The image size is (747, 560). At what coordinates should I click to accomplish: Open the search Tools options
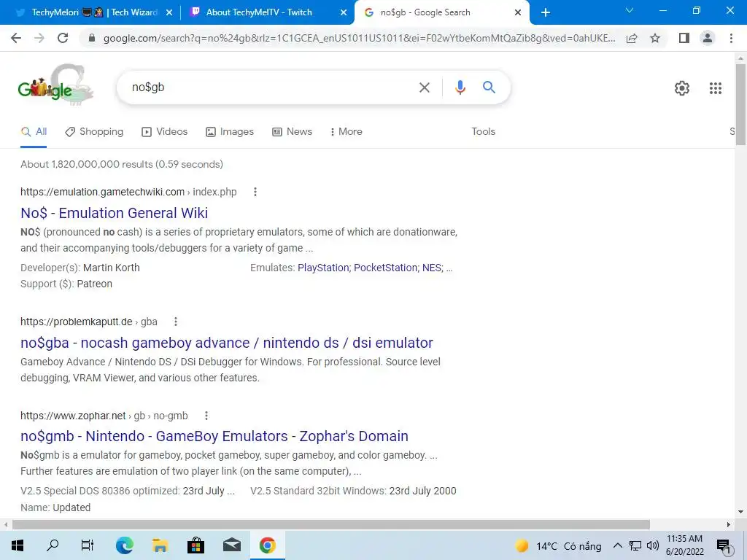click(483, 132)
